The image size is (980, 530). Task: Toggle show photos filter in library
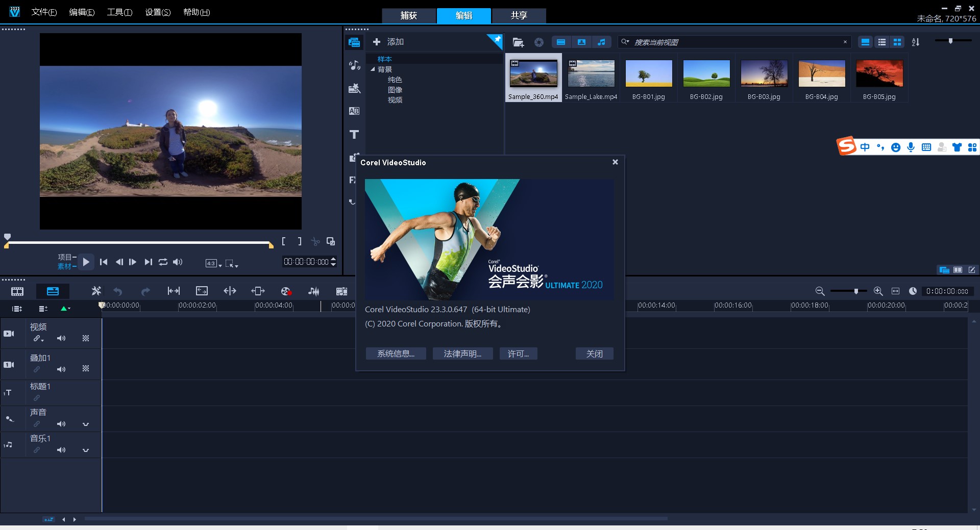tap(581, 42)
